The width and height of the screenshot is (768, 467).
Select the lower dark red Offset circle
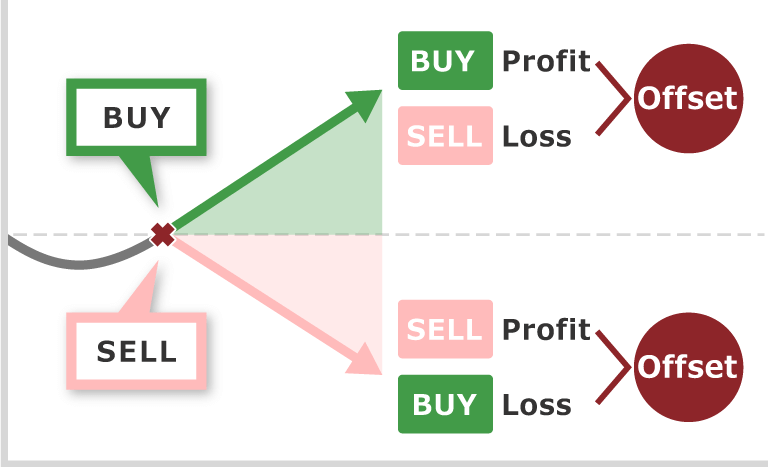(688, 366)
